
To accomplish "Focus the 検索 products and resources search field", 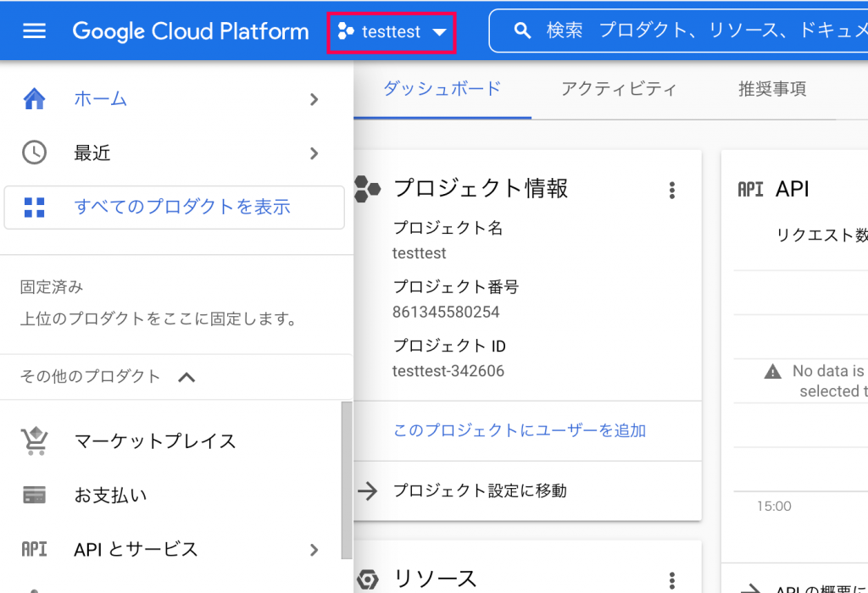I will [x=679, y=30].
